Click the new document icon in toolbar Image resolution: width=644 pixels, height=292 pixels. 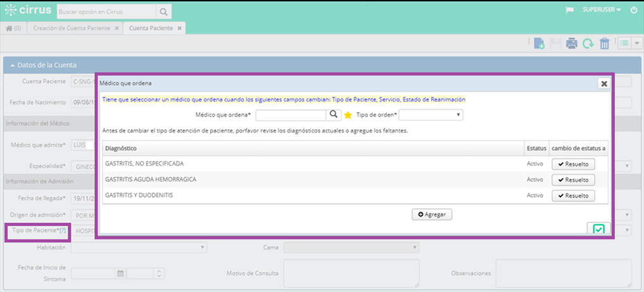(539, 43)
